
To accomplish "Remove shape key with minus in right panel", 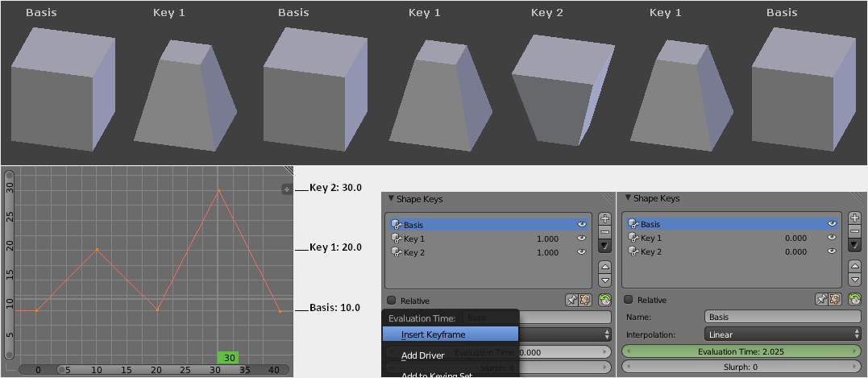I will point(855,231).
